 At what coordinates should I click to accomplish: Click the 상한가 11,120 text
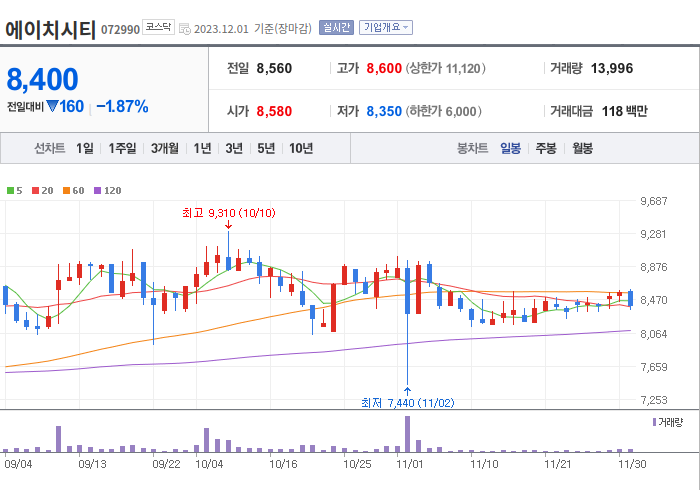pyautogui.click(x=446, y=68)
